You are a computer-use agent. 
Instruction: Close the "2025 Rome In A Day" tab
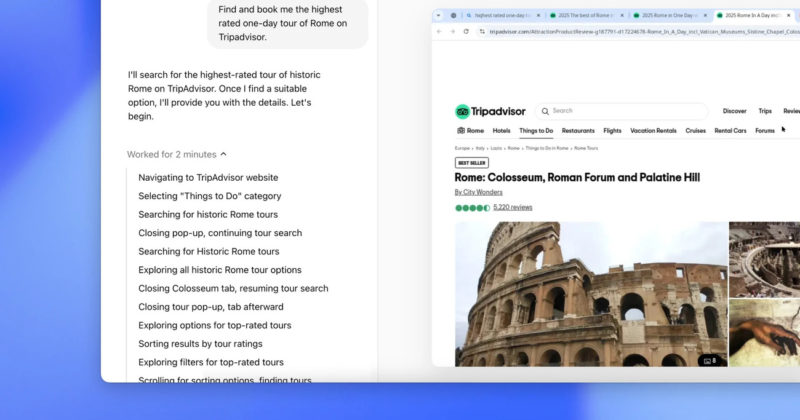click(x=794, y=15)
